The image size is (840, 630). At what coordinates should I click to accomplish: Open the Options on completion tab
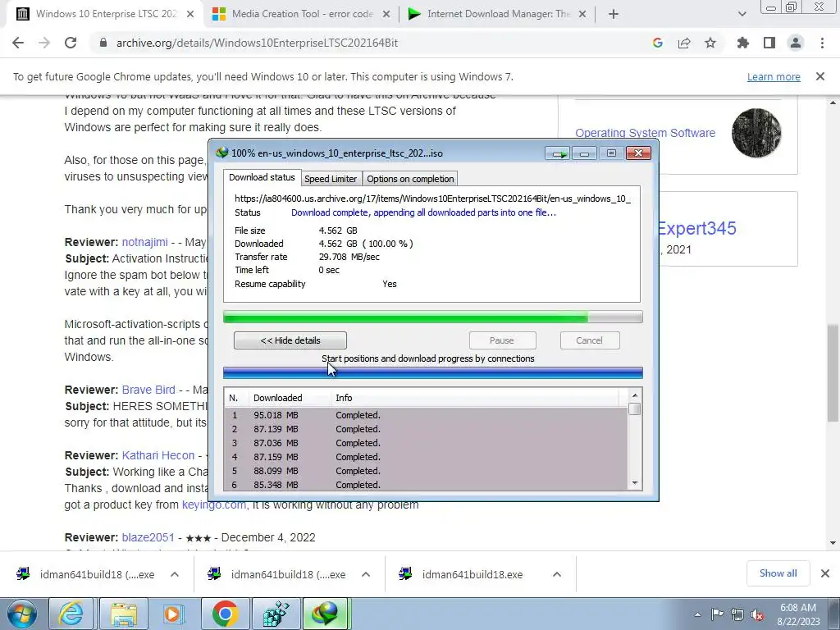[x=410, y=179]
